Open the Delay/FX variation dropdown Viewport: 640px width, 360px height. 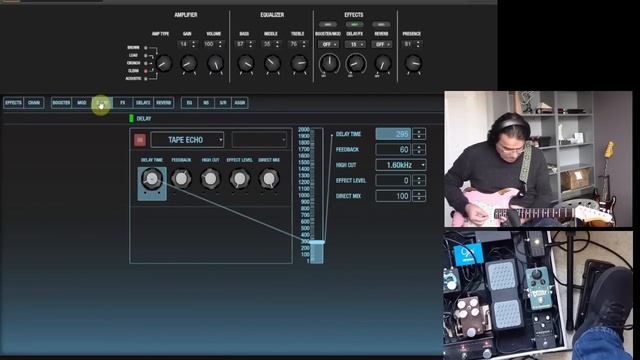pos(356,44)
